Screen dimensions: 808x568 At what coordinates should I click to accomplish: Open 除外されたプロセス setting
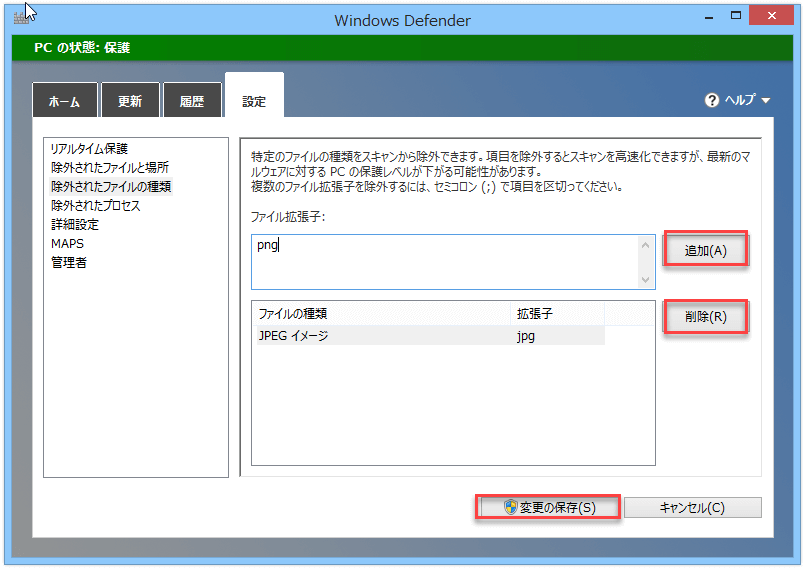pos(95,206)
